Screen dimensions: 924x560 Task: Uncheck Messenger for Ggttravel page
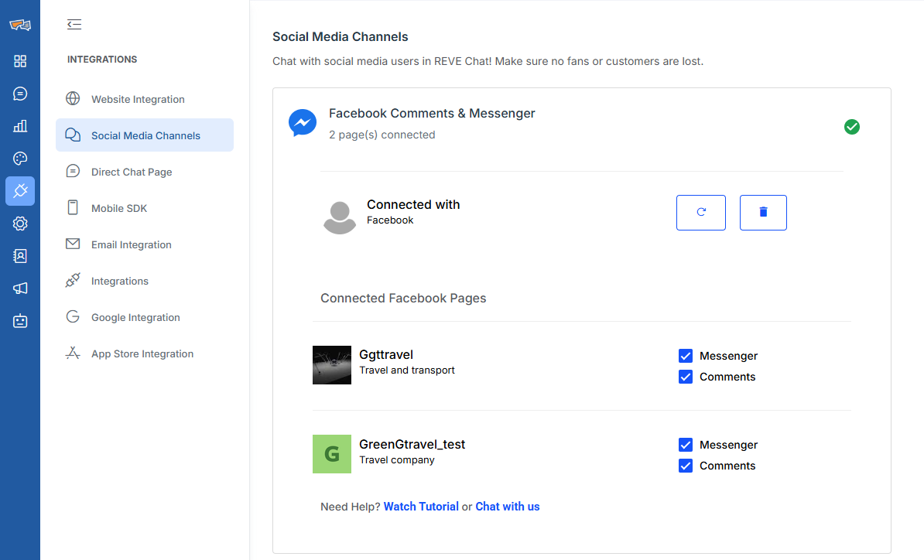(x=686, y=356)
